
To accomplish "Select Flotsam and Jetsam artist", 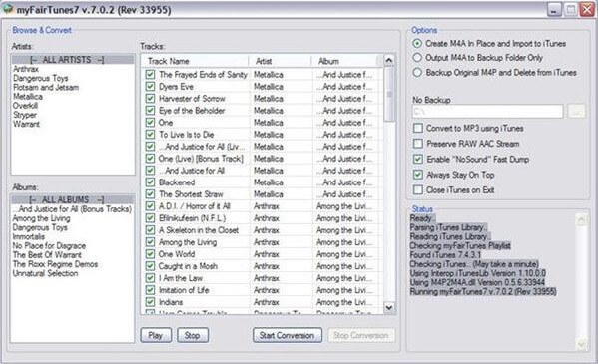I will pos(73,88).
